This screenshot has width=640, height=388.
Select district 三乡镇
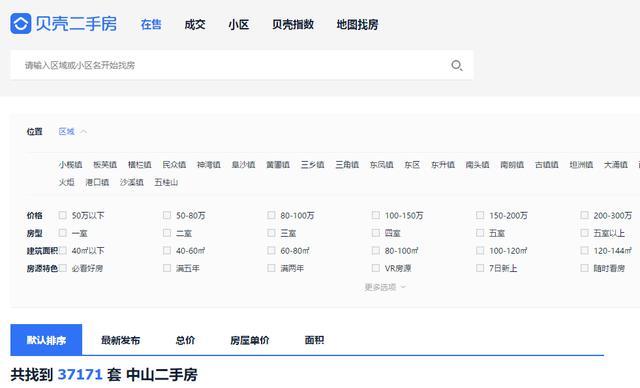pos(313,165)
